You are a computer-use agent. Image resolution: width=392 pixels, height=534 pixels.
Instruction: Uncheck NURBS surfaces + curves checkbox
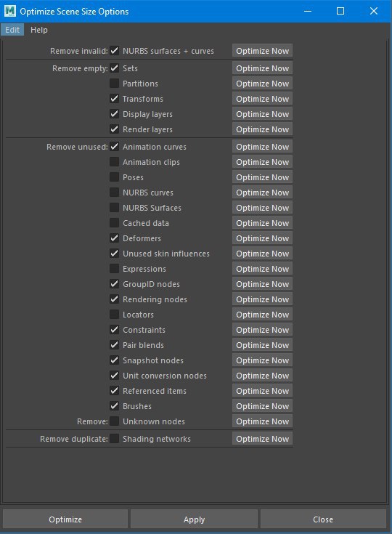(x=115, y=51)
